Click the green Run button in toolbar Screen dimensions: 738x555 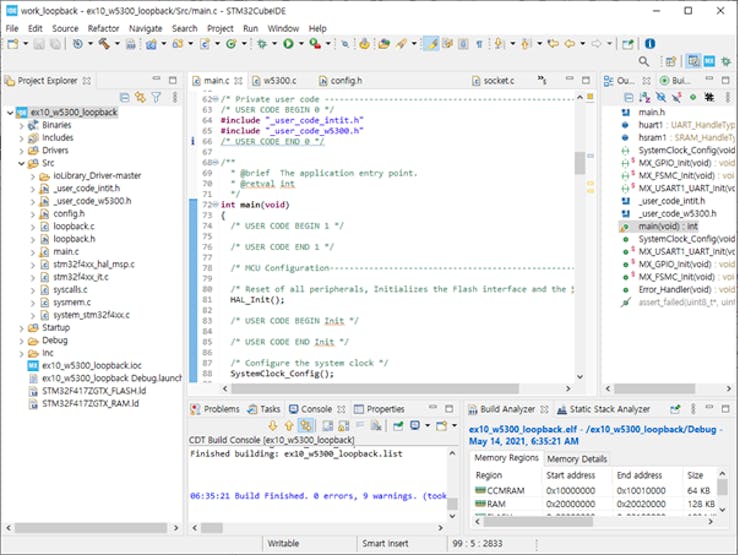tap(288, 44)
